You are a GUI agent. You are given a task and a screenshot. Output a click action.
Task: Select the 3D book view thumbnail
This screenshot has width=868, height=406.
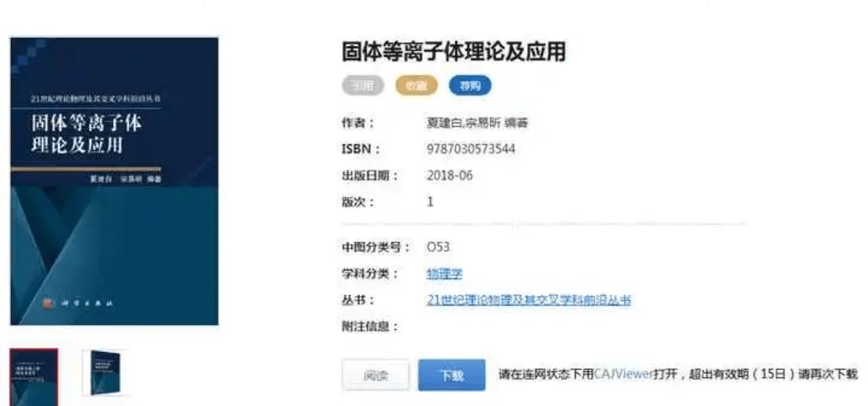point(106,372)
